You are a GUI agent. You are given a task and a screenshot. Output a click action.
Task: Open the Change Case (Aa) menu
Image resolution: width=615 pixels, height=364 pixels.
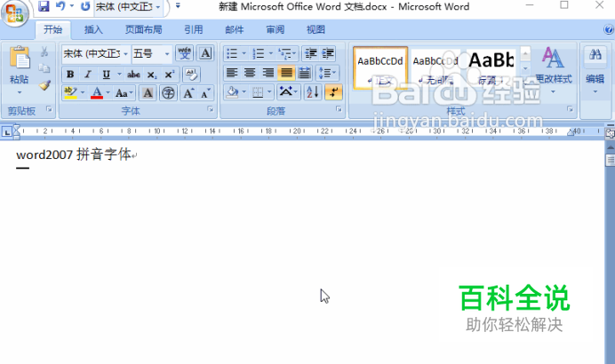(124, 93)
